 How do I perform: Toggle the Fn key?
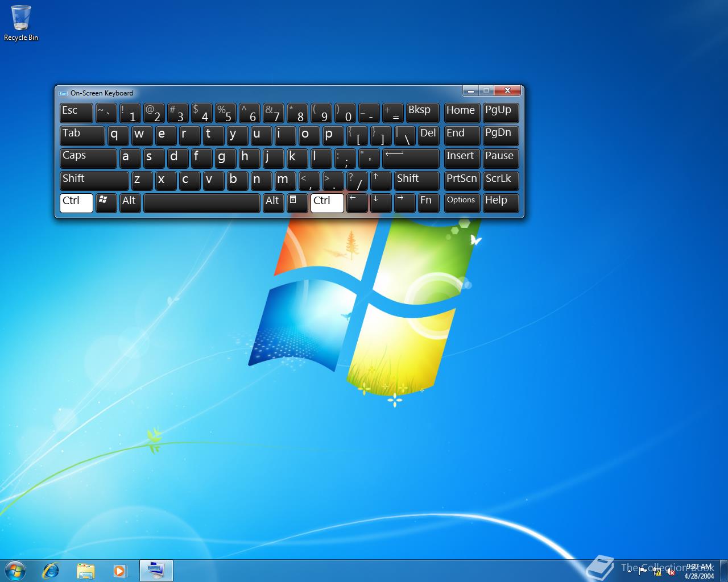pyautogui.click(x=428, y=203)
